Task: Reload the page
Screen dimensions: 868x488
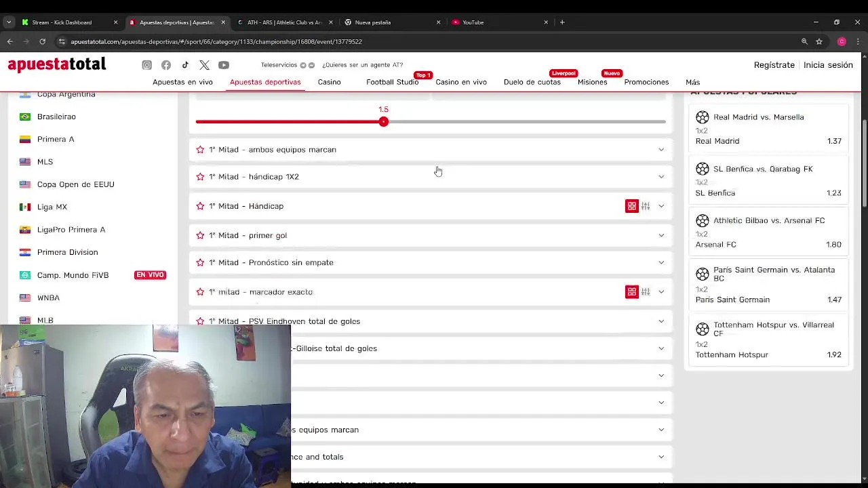Action: [x=42, y=41]
